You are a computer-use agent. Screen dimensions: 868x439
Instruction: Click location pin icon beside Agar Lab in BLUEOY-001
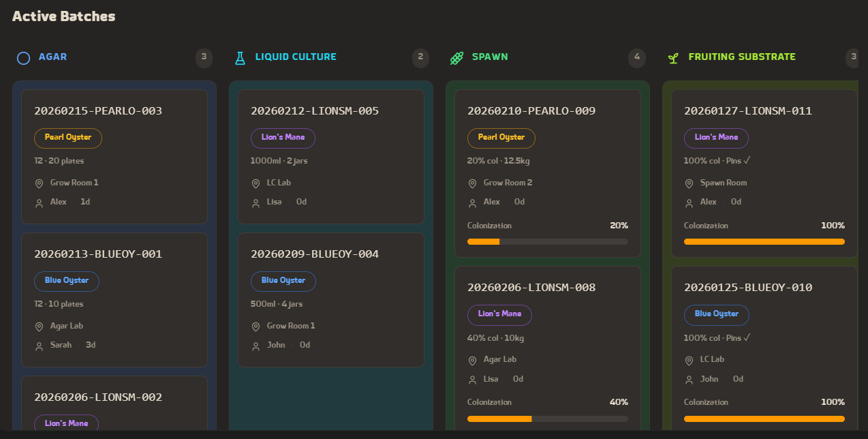[x=39, y=327]
